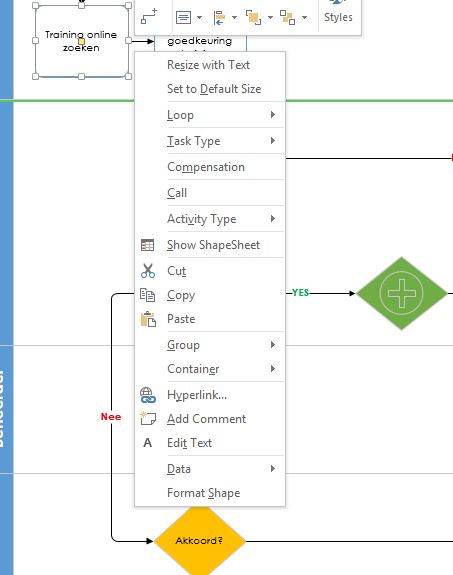This screenshot has width=453, height=575.
Task: Open Hyperlink... dialog entry
Action: click(x=210, y=395)
